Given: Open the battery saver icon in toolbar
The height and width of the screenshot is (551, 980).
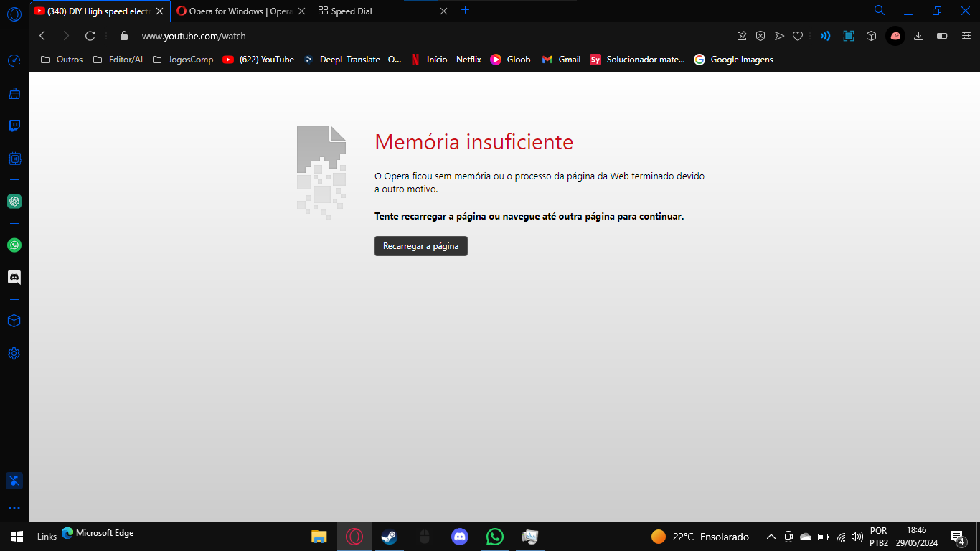Looking at the screenshot, I should pyautogui.click(x=943, y=36).
